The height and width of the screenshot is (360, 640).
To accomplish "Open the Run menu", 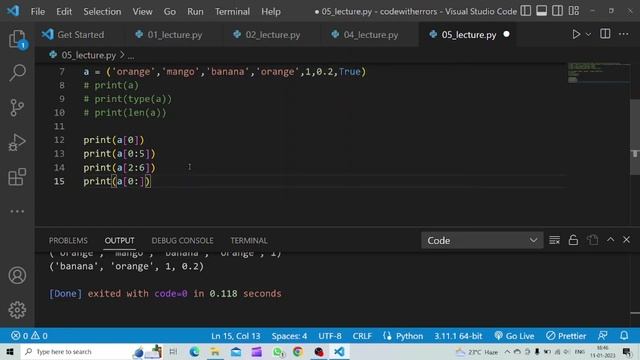I will [x=195, y=11].
